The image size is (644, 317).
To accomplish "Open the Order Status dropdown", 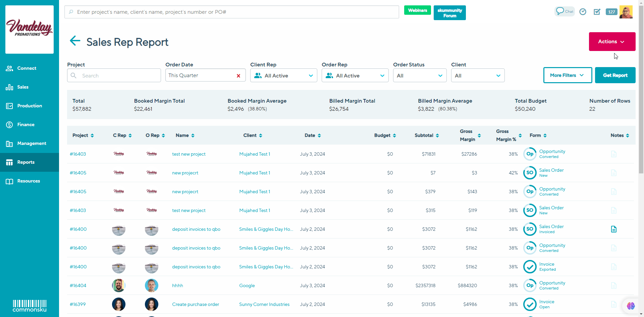I will click(420, 76).
